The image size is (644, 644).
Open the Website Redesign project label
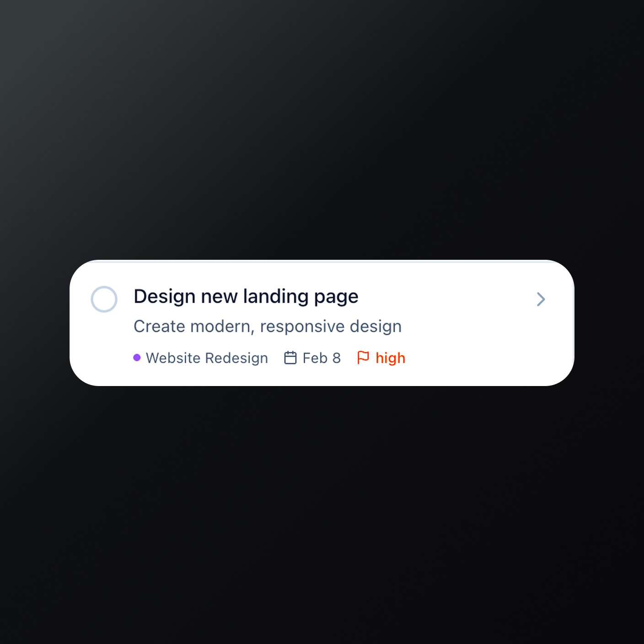click(x=207, y=358)
